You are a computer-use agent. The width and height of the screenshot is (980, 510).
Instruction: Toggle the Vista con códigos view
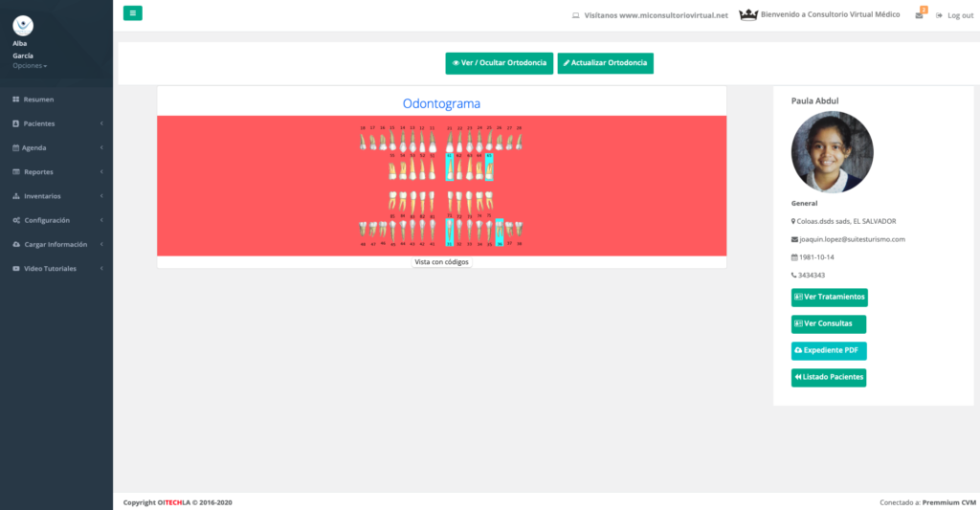point(441,262)
